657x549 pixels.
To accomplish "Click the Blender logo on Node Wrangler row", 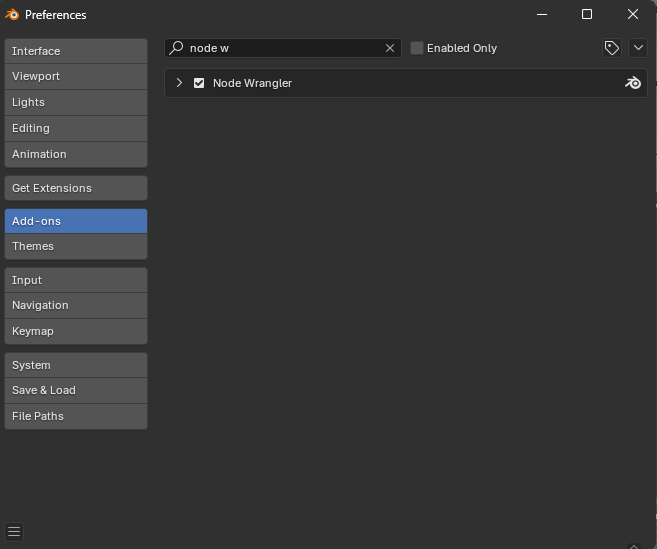I will click(x=633, y=83).
